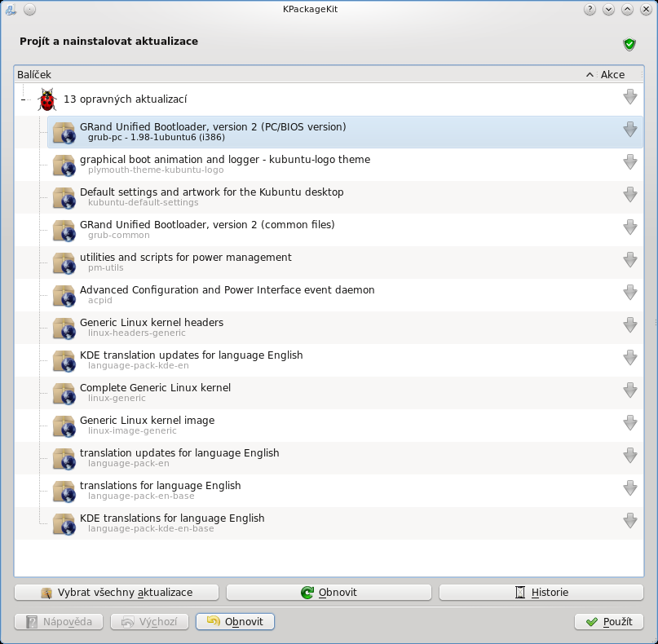658x644 pixels.
Task: Toggle update arrow for acpid
Action: tap(630, 293)
